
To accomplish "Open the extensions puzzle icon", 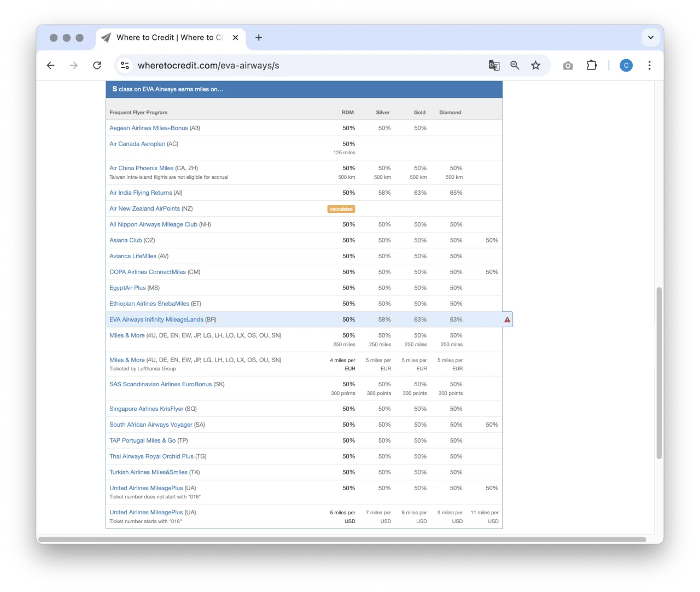I will pyautogui.click(x=591, y=66).
